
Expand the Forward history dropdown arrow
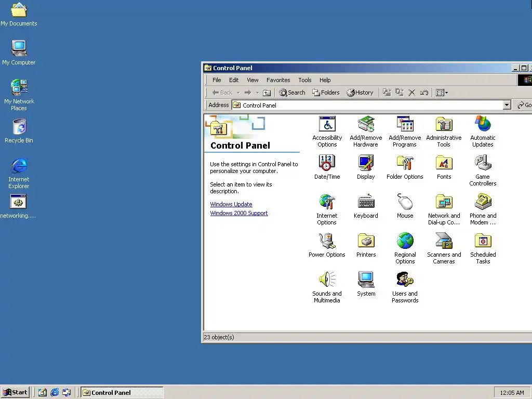point(257,92)
